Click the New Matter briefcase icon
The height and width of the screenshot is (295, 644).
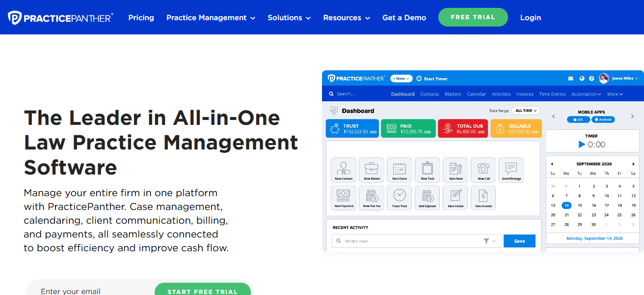pyautogui.click(x=372, y=170)
